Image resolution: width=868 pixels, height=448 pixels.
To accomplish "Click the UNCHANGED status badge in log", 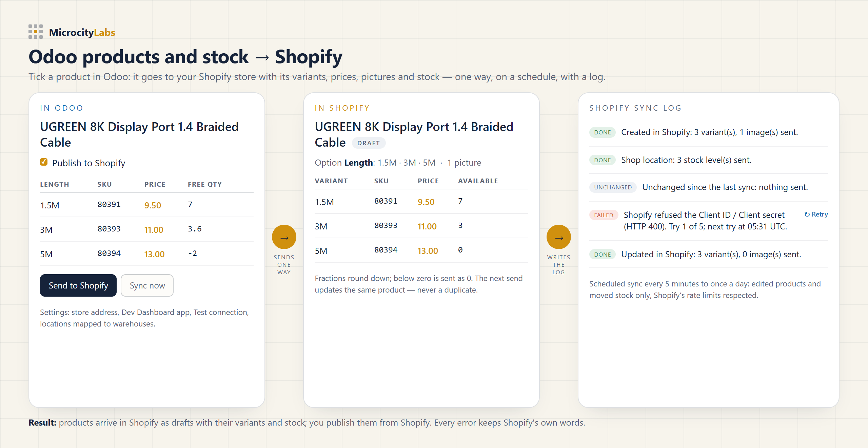I will 613,187.
